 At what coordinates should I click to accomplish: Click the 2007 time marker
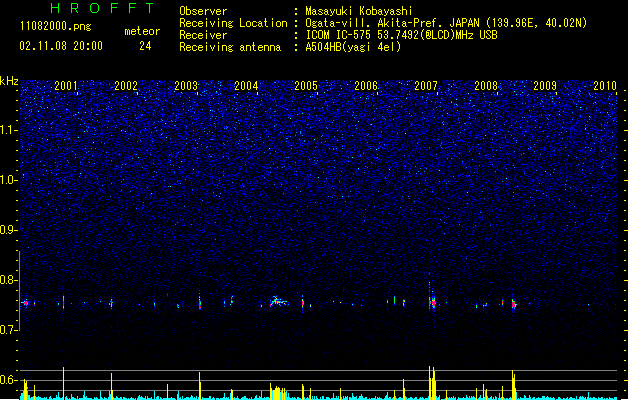click(426, 86)
